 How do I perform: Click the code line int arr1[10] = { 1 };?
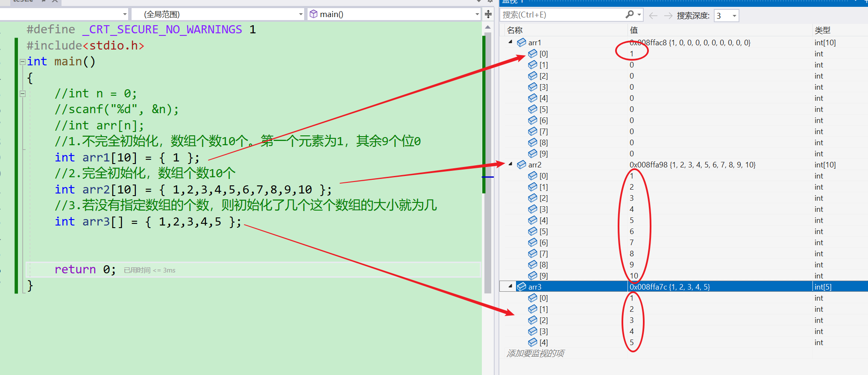click(x=127, y=157)
